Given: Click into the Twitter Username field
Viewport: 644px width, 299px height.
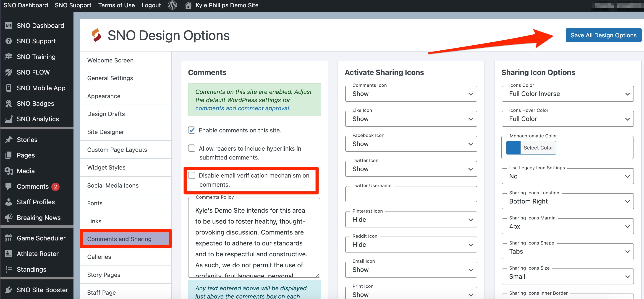Looking at the screenshot, I should (411, 194).
